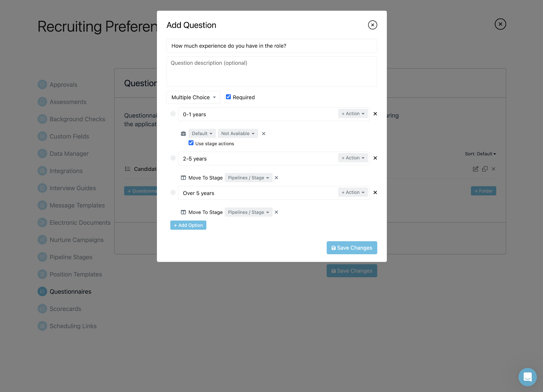The image size is (543, 392).
Task: Click the Move To Stage column icon
Action: tap(183, 178)
